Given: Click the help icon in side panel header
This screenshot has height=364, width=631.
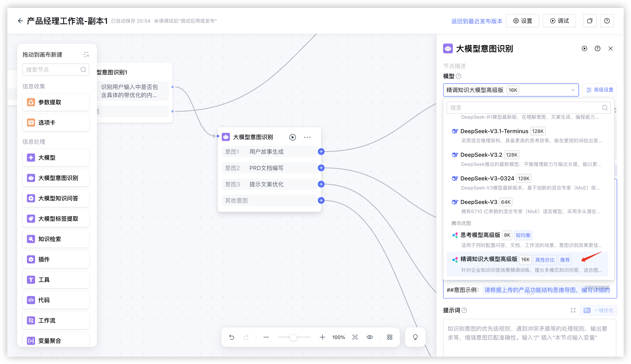Looking at the screenshot, I should 597,48.
